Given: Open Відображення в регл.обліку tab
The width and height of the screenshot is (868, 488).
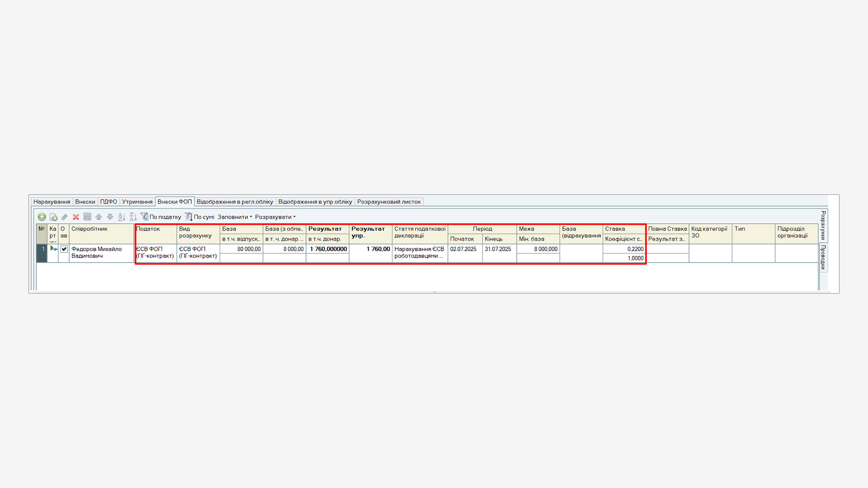Looking at the screenshot, I should click(235, 202).
